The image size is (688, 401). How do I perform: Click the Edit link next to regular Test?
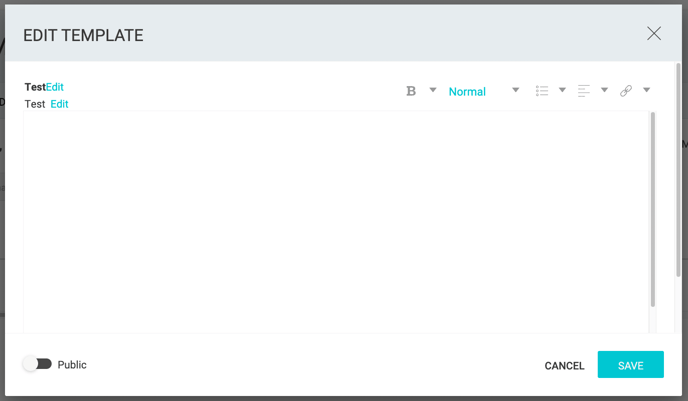tap(59, 104)
